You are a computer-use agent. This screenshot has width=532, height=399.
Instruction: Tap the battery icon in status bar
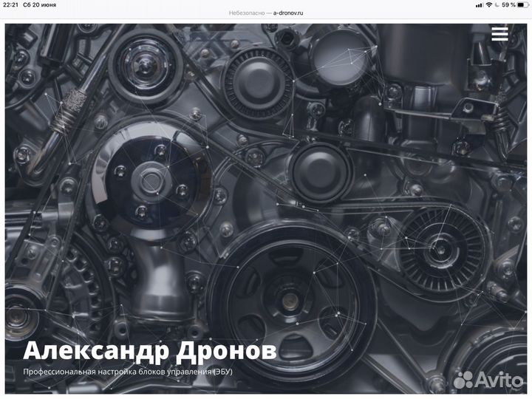(523, 4)
